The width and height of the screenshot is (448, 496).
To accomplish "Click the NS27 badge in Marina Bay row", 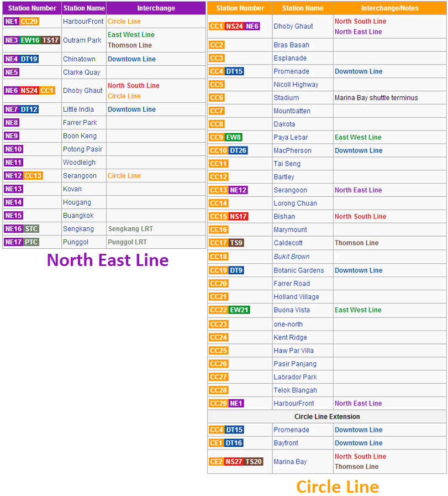I will tap(234, 462).
